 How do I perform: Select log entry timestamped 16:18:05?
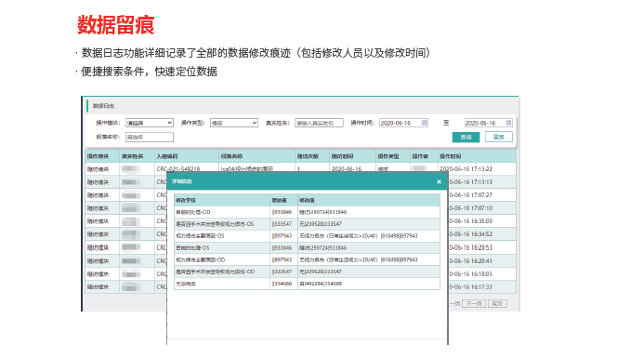click(470, 274)
